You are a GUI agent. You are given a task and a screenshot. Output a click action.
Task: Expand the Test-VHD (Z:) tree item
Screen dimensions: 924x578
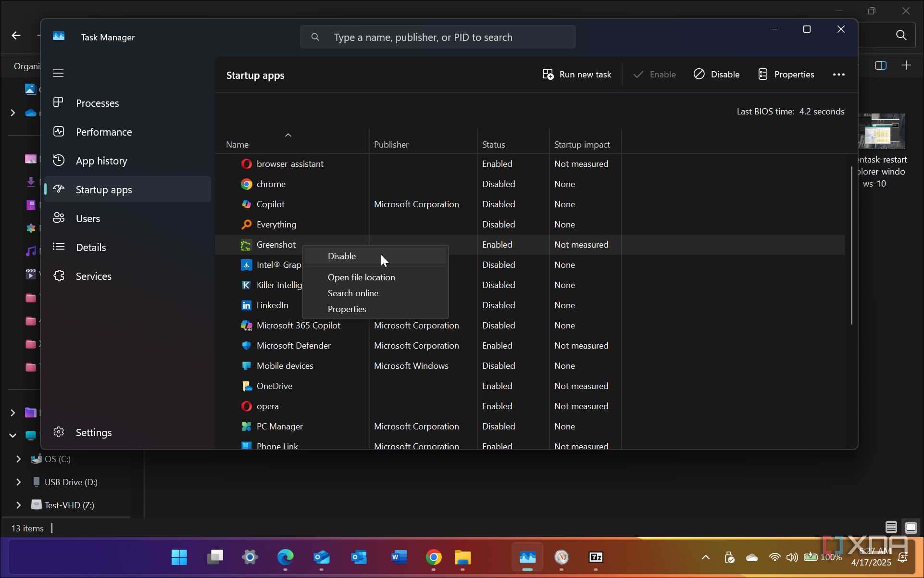coord(18,505)
